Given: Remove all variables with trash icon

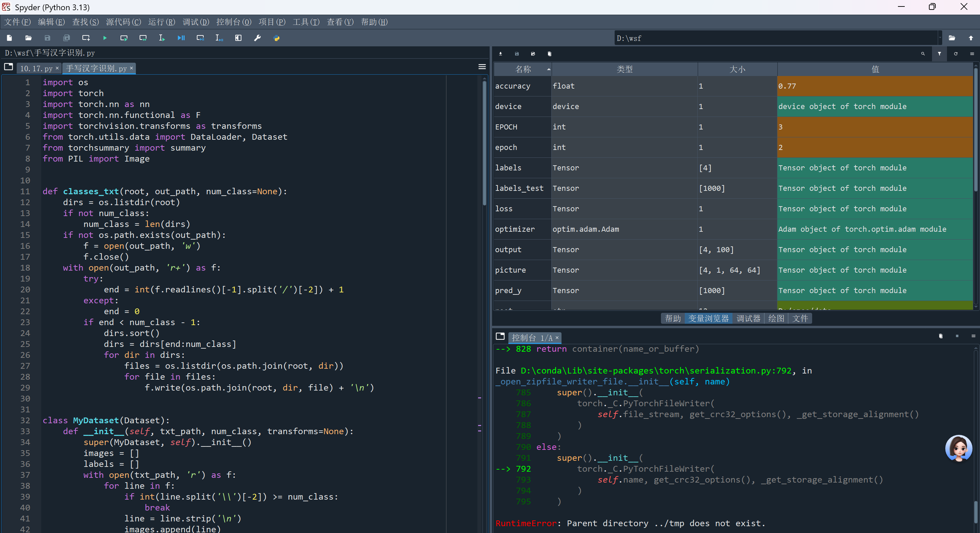Looking at the screenshot, I should 549,54.
